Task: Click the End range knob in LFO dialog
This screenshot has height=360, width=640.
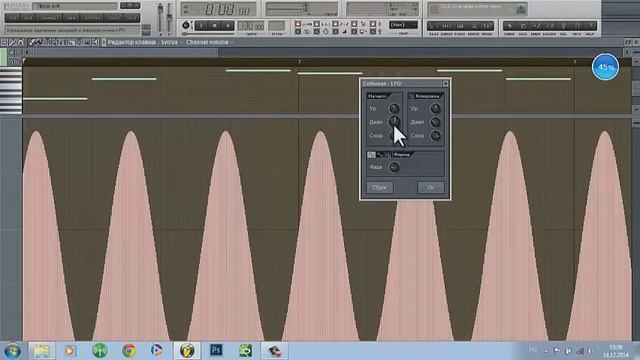Action: 436,122
